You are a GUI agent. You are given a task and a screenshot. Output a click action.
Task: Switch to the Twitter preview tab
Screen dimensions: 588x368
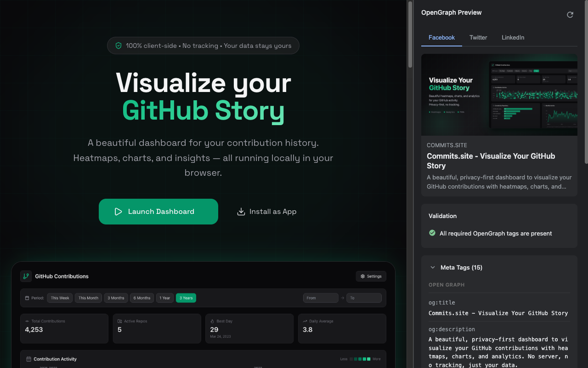pos(478,37)
